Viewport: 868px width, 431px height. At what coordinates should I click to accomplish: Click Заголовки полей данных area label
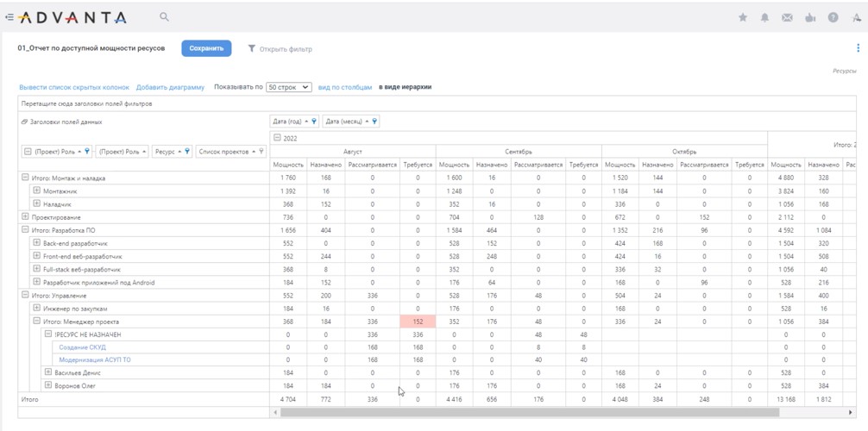tap(65, 122)
